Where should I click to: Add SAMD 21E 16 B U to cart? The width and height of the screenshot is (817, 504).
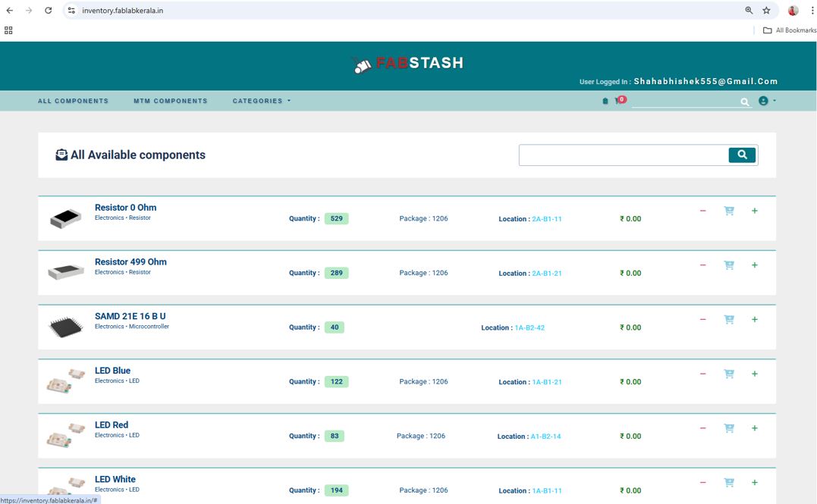pyautogui.click(x=729, y=319)
